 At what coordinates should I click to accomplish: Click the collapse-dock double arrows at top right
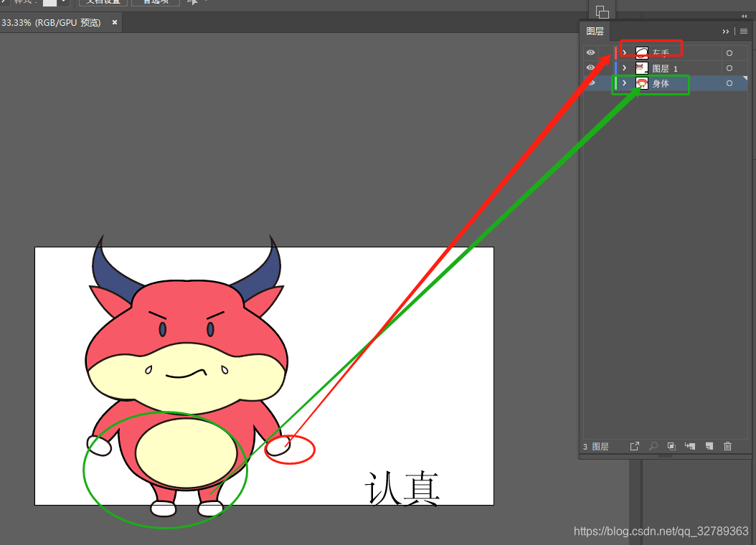(x=745, y=16)
